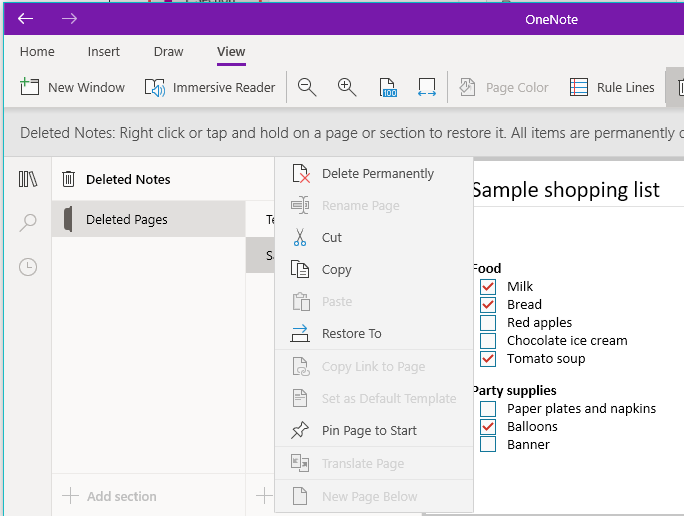The width and height of the screenshot is (685, 516).
Task: Choose Paste in context menu
Action: (374, 301)
